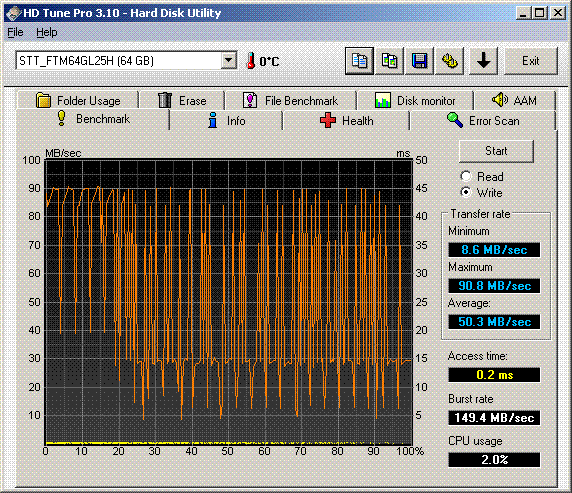Click the down arrow minimize-to-tray icon
The height and width of the screenshot is (493, 572).
coord(484,61)
